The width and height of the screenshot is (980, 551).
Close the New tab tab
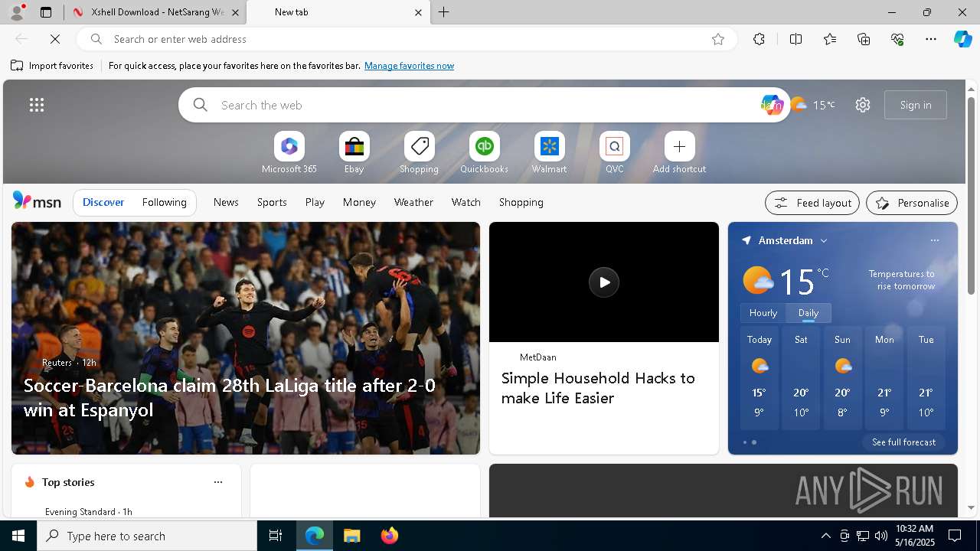[418, 12]
